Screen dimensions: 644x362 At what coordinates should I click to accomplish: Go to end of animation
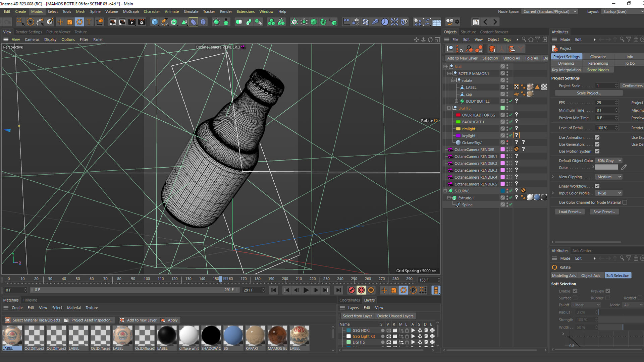pos(338,290)
